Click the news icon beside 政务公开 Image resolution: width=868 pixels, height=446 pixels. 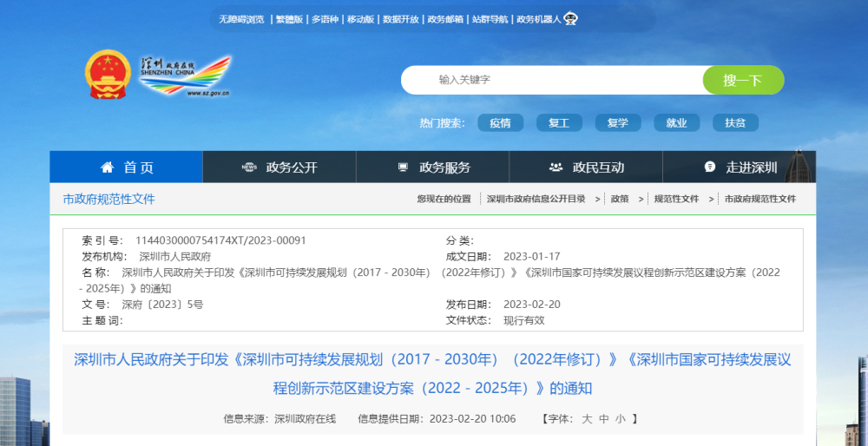point(249,167)
